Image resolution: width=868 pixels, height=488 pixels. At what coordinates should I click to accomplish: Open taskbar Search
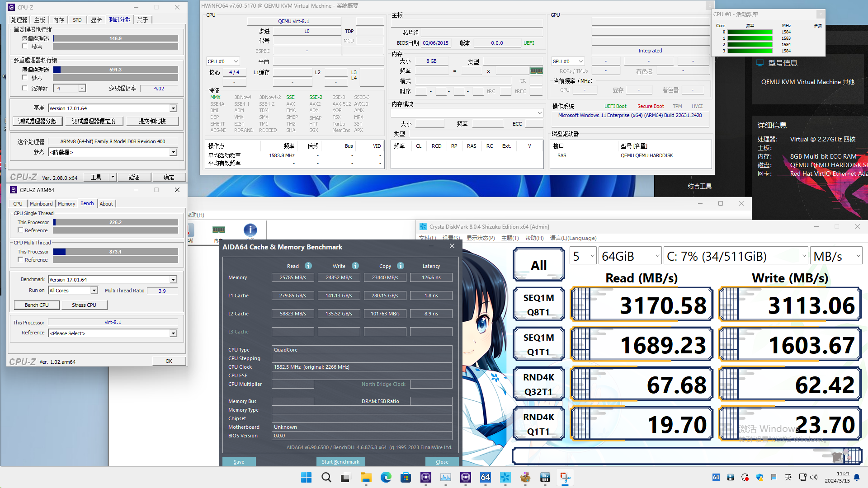click(326, 477)
